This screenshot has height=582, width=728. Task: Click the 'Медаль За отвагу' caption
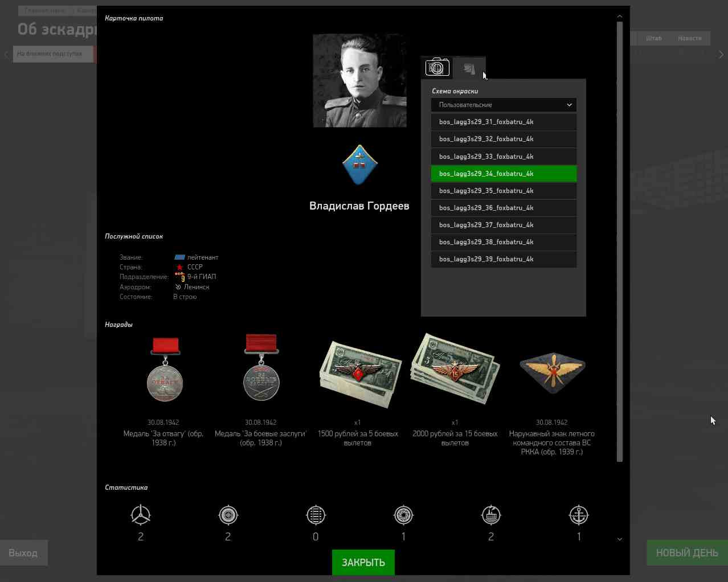[x=163, y=438]
